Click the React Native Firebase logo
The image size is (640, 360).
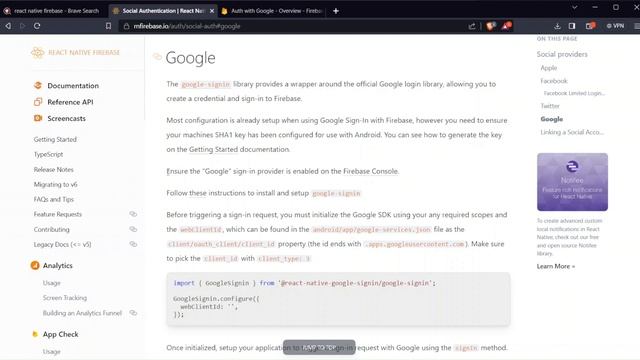(76, 52)
